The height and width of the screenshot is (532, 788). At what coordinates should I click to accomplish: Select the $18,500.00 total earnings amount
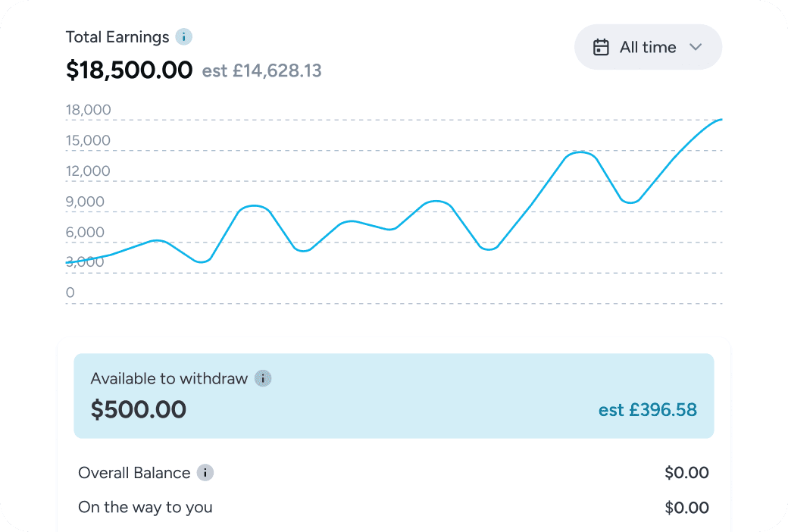(129, 70)
